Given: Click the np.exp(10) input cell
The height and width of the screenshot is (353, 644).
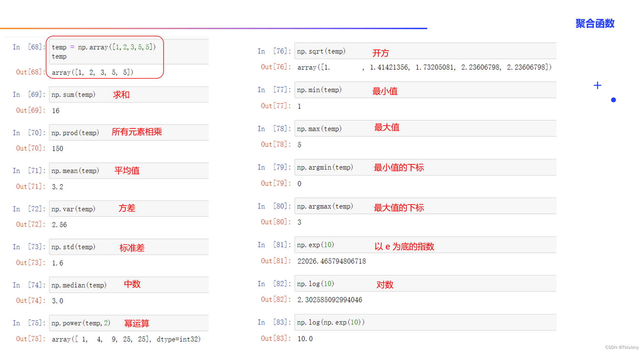Looking at the screenshot, I should point(425,245).
